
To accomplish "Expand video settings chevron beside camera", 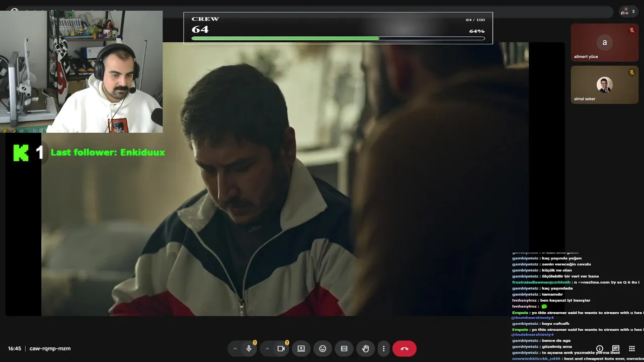I will [x=267, y=348].
